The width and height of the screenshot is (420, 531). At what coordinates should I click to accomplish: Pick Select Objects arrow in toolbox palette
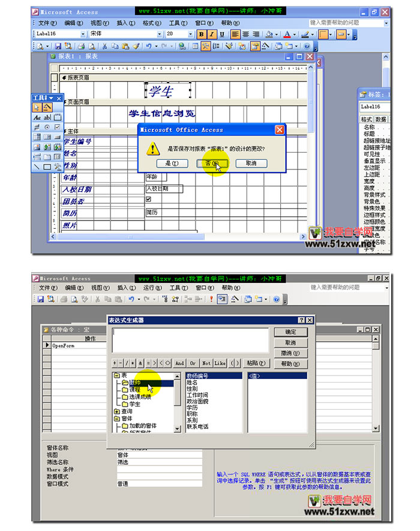[x=37, y=108]
